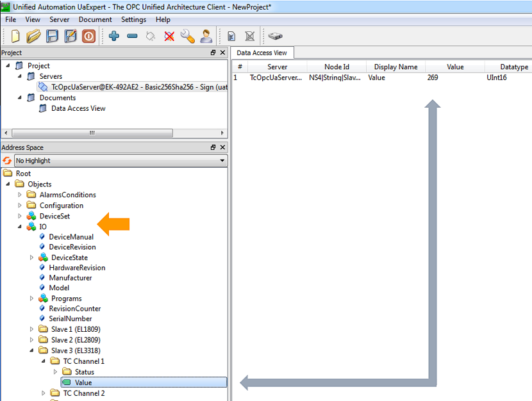Sort by the Display Name column header

(x=395, y=67)
